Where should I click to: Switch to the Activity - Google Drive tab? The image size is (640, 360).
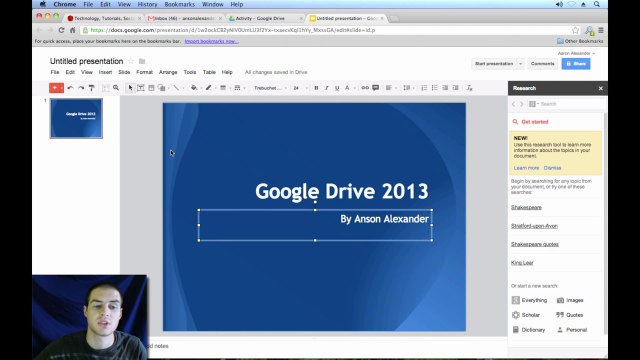pos(265,18)
